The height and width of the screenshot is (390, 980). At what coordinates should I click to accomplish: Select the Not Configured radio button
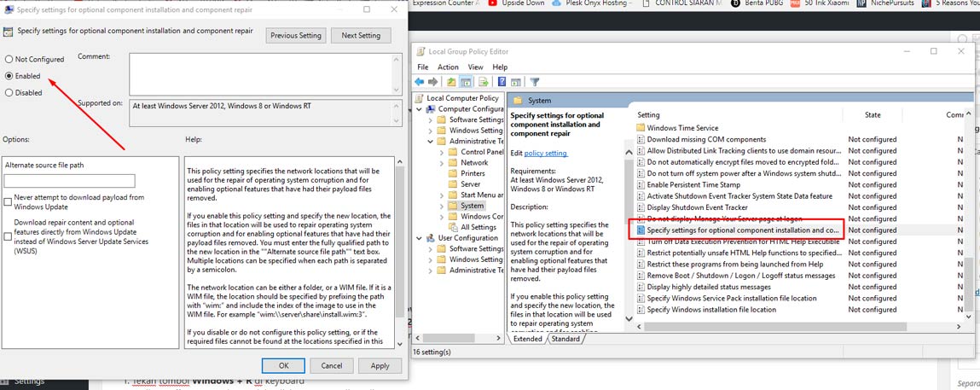click(x=9, y=60)
